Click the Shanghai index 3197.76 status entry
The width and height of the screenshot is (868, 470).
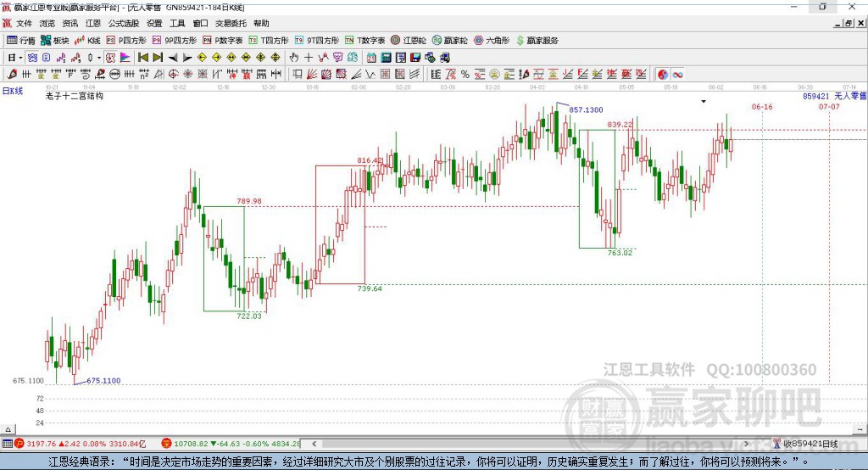click(81, 444)
